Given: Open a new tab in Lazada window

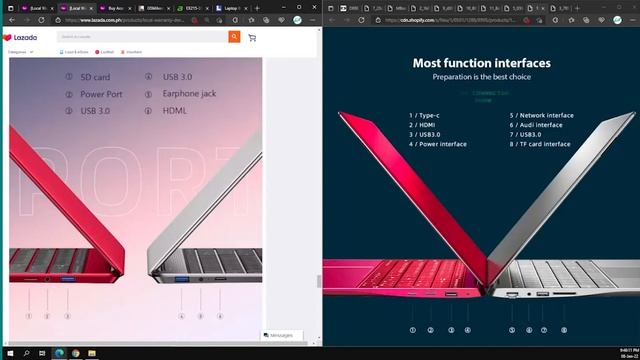Looking at the screenshot, I should tap(257, 8).
